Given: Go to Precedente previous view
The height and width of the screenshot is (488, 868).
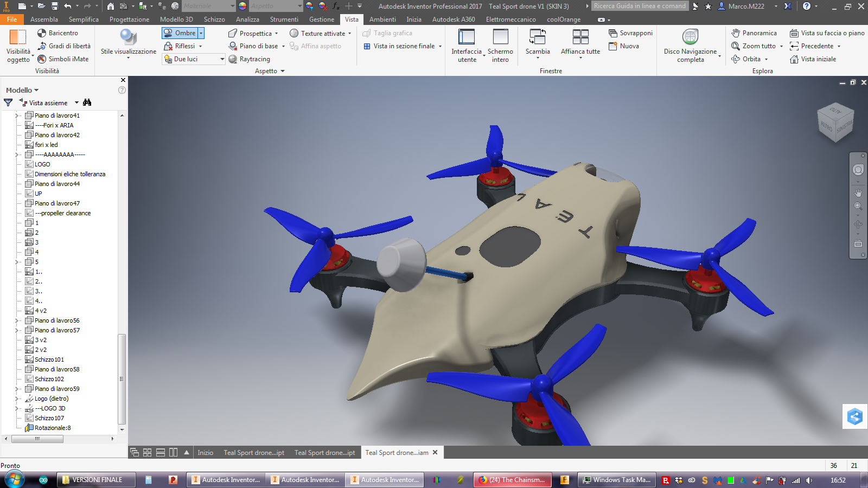Looking at the screenshot, I should [x=812, y=46].
